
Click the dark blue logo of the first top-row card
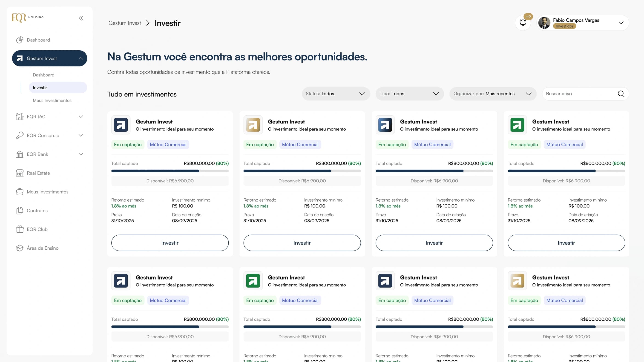point(121,125)
